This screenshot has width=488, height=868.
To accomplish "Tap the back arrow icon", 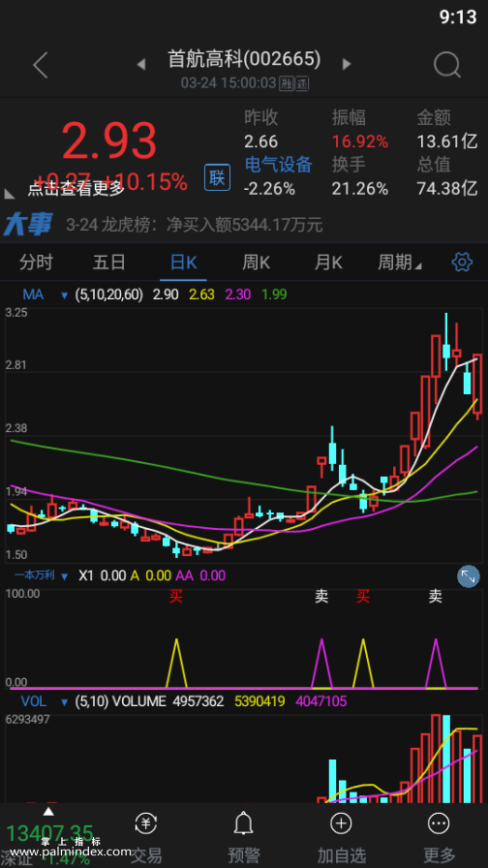I will (x=41, y=65).
